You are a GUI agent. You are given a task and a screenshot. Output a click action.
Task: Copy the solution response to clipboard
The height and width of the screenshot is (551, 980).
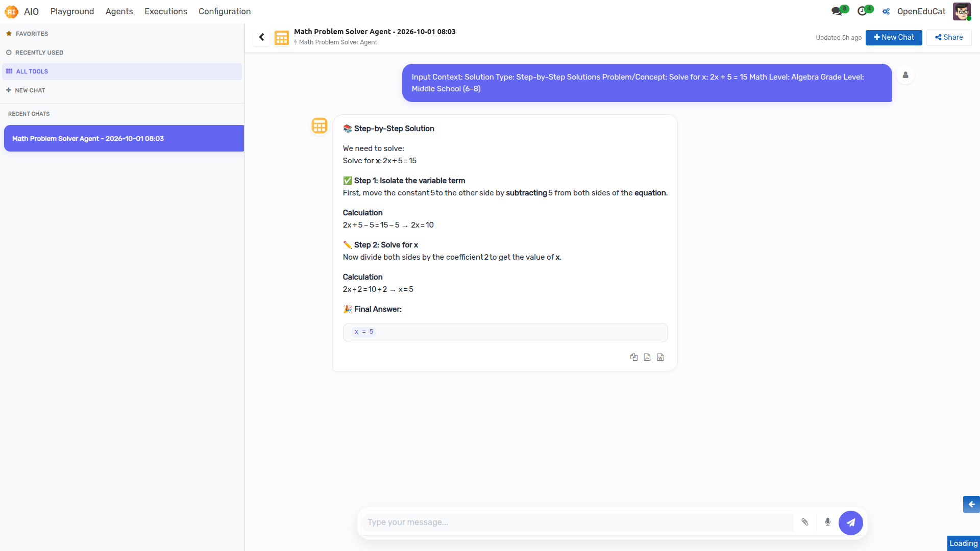[x=633, y=357]
